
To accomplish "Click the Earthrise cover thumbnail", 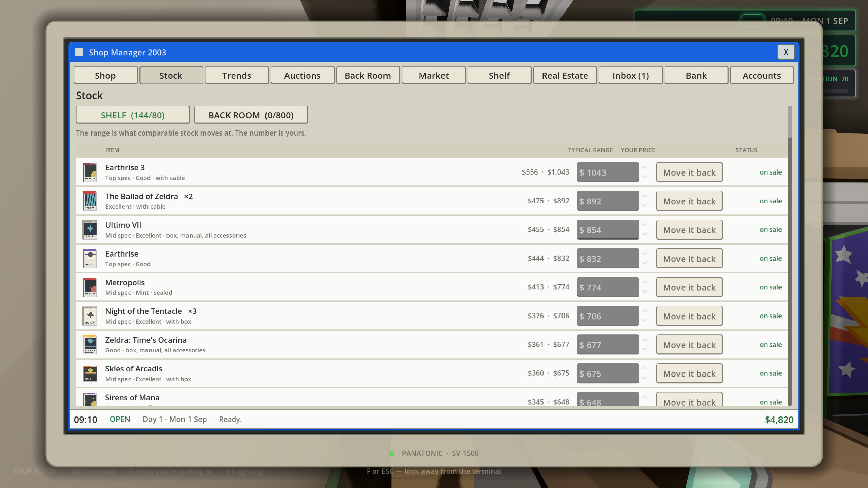I will (x=90, y=259).
